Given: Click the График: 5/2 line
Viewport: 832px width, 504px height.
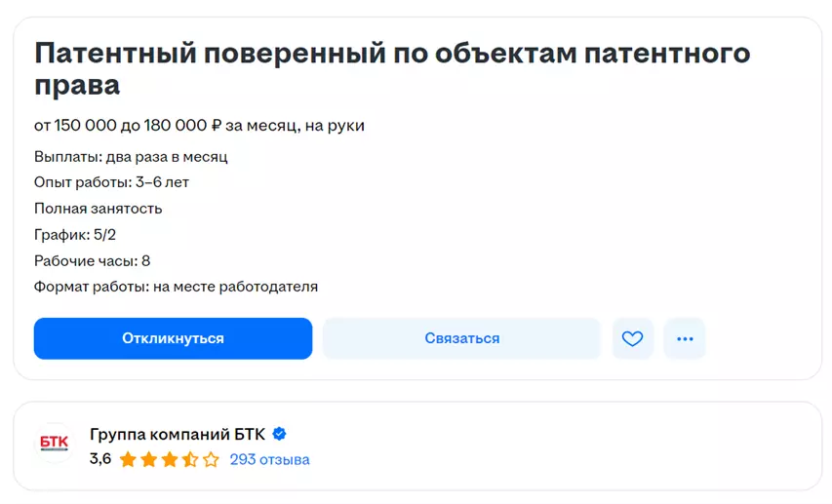Looking at the screenshot, I should pyautogui.click(x=75, y=234).
